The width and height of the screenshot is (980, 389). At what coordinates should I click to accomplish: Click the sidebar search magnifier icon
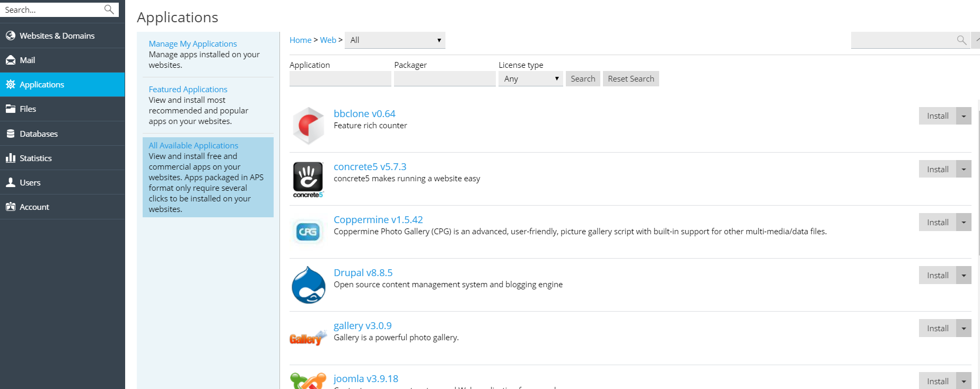(109, 10)
